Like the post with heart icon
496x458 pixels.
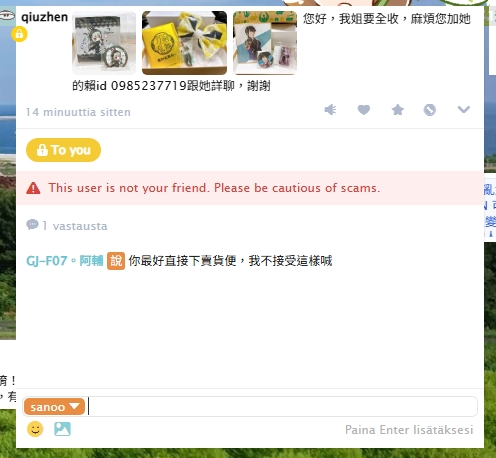[364, 110]
